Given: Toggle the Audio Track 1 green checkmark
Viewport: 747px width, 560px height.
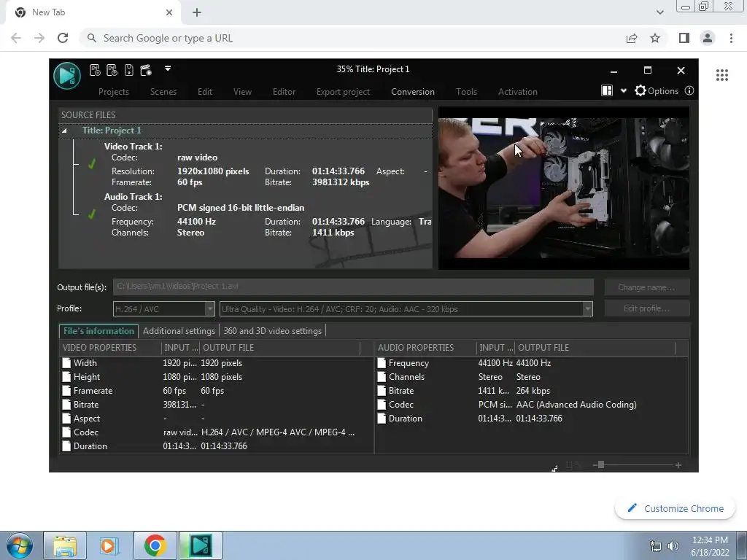Looking at the screenshot, I should (91, 214).
